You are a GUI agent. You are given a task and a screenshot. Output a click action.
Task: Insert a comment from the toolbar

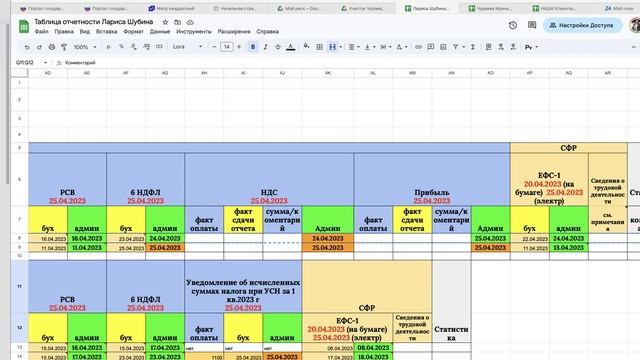(431, 47)
